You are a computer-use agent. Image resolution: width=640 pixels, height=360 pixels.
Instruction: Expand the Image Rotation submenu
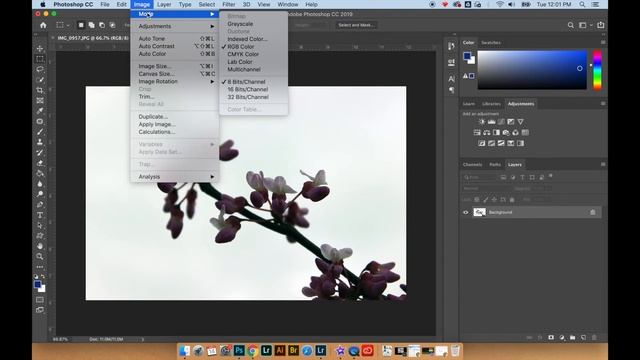tap(175, 81)
